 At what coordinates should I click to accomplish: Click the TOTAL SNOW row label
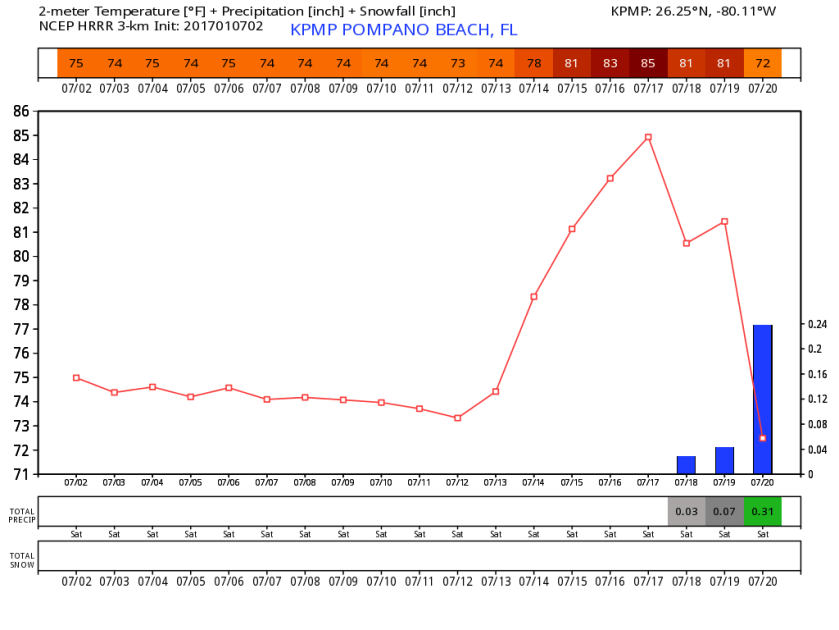[21, 559]
